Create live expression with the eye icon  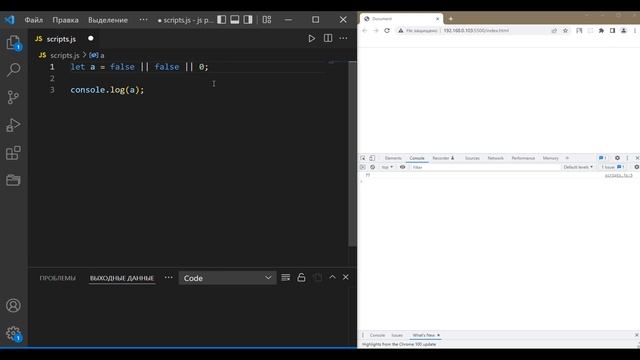pos(402,167)
